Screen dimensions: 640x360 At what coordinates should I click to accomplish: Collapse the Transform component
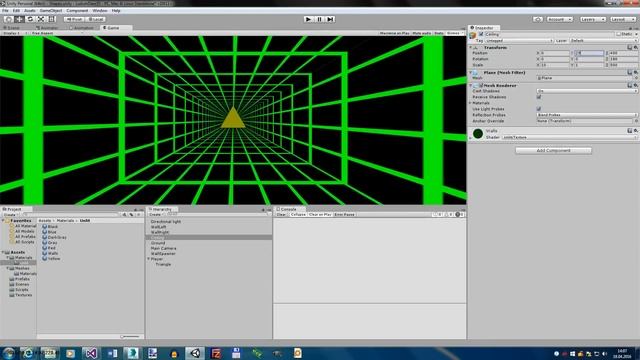[471, 48]
